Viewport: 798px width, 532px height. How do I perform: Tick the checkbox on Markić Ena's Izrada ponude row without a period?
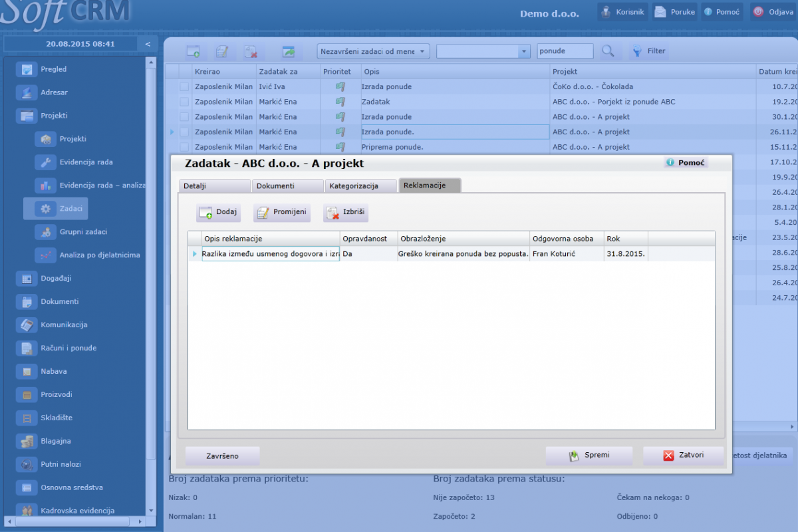click(x=184, y=117)
